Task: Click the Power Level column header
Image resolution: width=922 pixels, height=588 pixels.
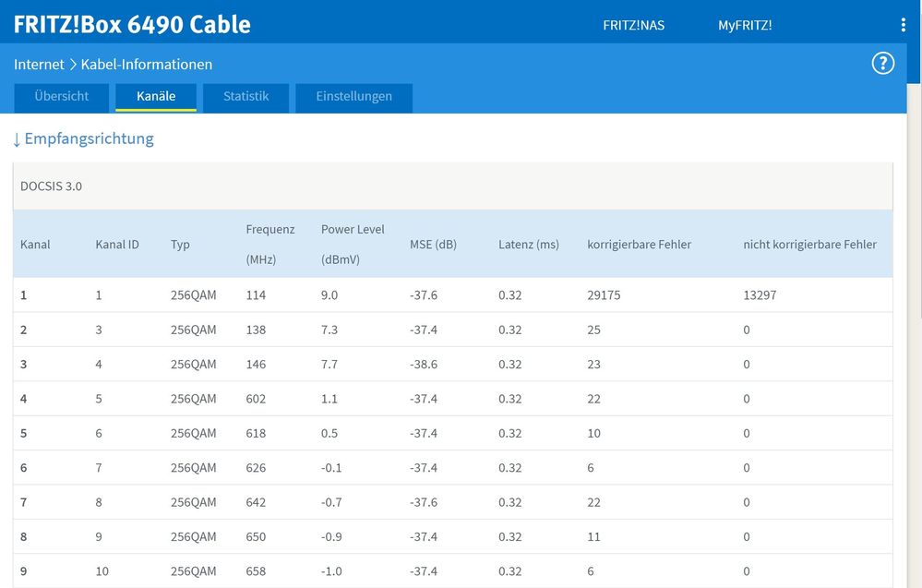Action: coord(353,244)
